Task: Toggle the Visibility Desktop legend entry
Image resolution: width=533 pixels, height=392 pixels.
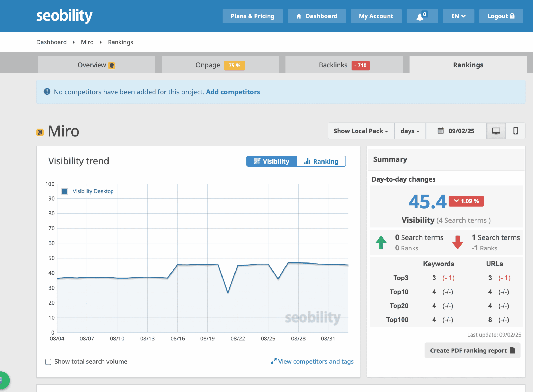Action: click(x=93, y=191)
